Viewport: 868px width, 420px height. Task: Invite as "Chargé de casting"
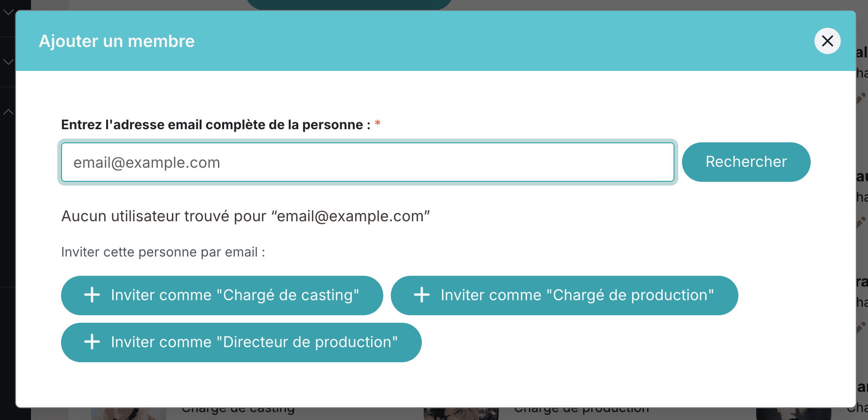222,296
